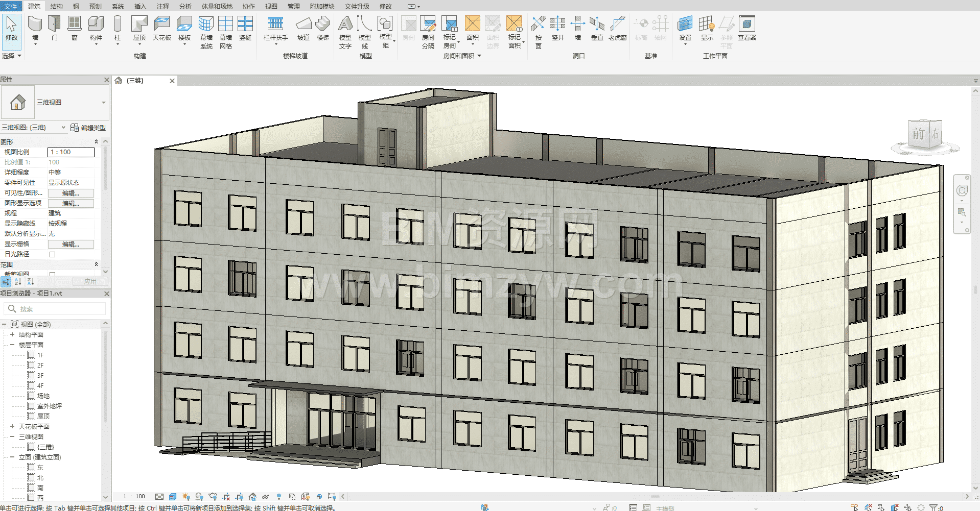
Task: Click the project browser 搜索 field
Action: coord(60,309)
